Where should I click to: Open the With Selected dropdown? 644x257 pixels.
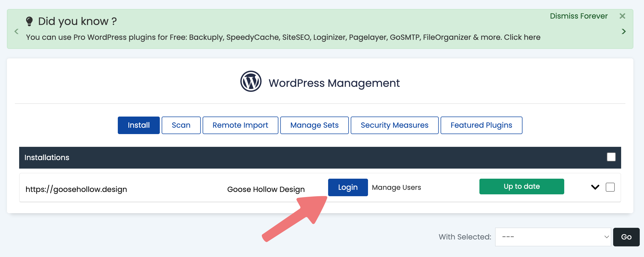pos(553,237)
